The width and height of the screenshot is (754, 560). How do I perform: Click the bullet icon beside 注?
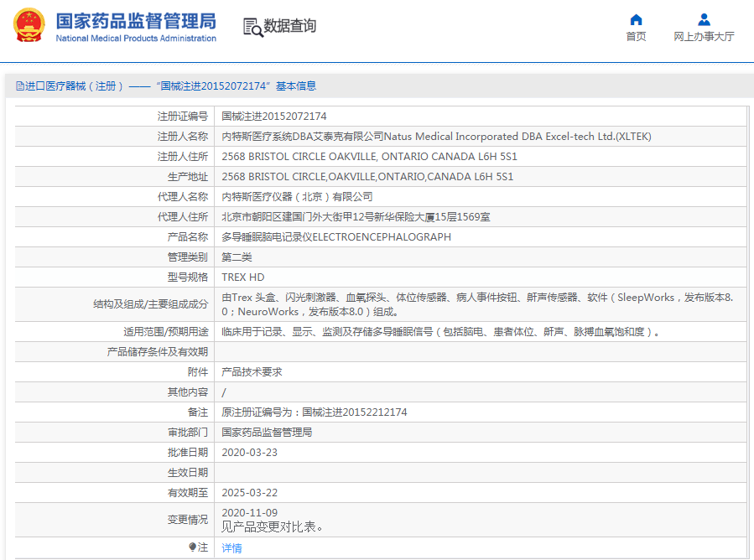192,547
